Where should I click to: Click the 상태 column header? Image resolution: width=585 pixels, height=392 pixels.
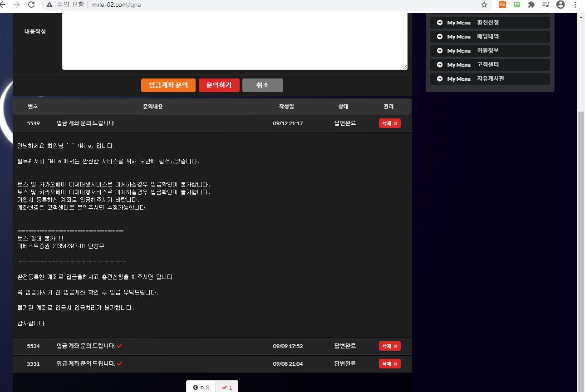tap(343, 107)
